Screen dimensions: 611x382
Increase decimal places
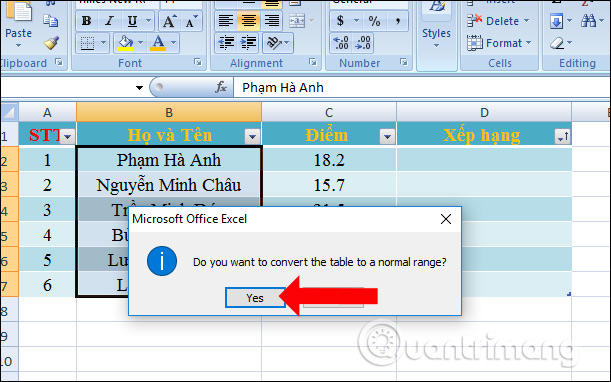[341, 43]
